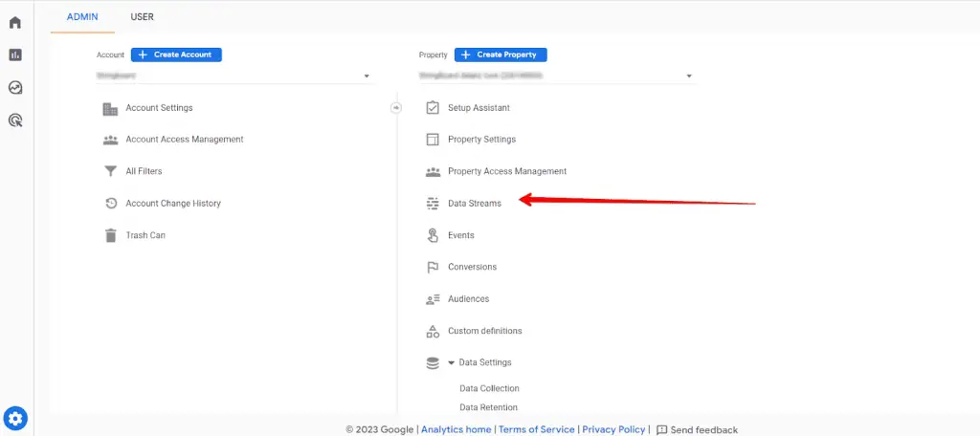980x436 pixels.
Task: Click the Property Access Management people icon
Action: pos(433,171)
